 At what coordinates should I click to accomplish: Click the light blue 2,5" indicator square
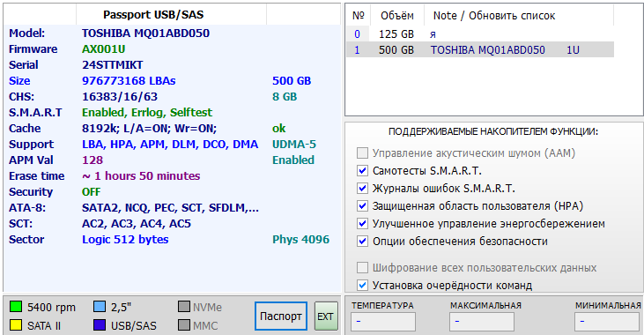100,307
